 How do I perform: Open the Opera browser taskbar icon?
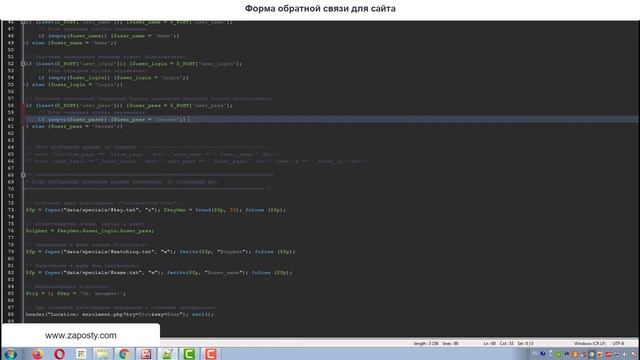tap(60, 354)
